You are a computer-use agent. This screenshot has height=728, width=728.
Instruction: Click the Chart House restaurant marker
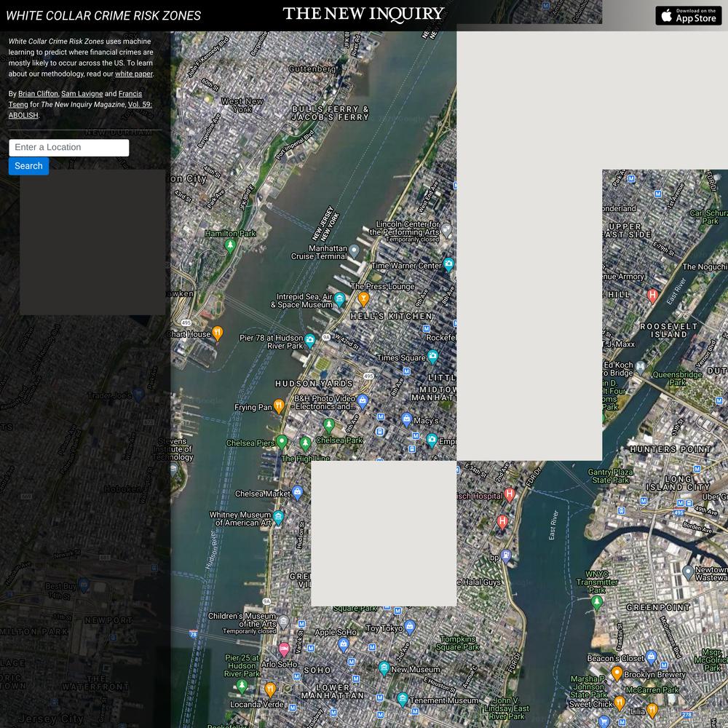[x=217, y=333]
